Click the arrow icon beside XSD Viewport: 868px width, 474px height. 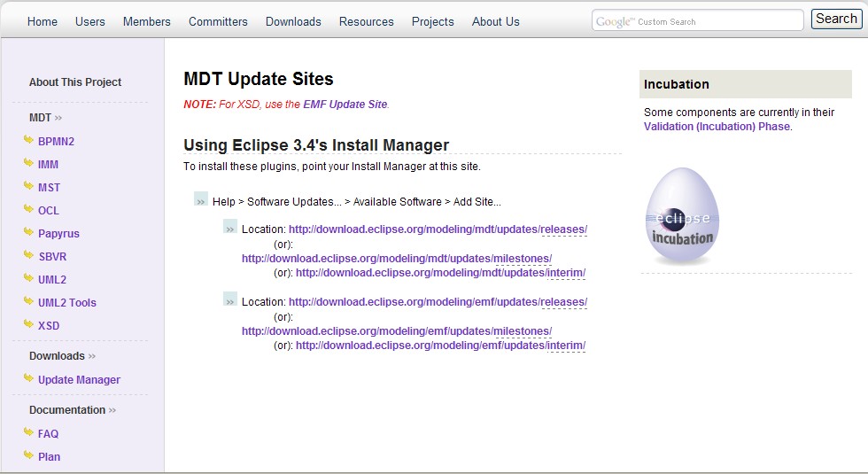28,324
